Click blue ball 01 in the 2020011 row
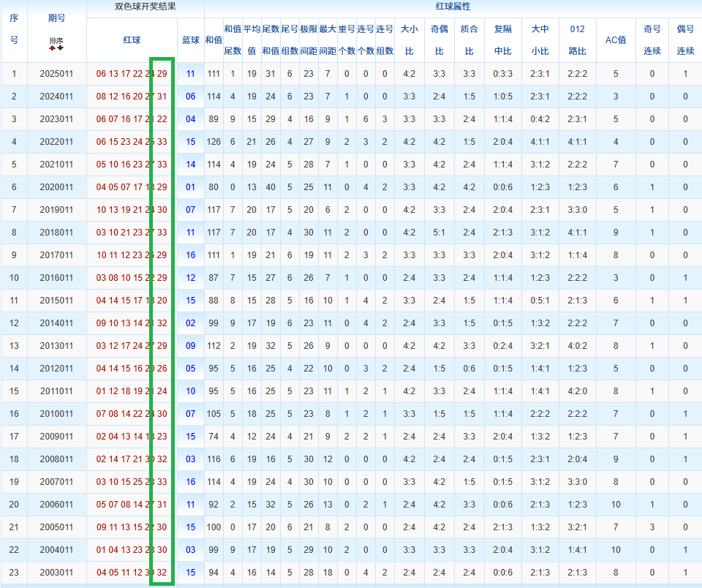702x588 pixels. 191,186
